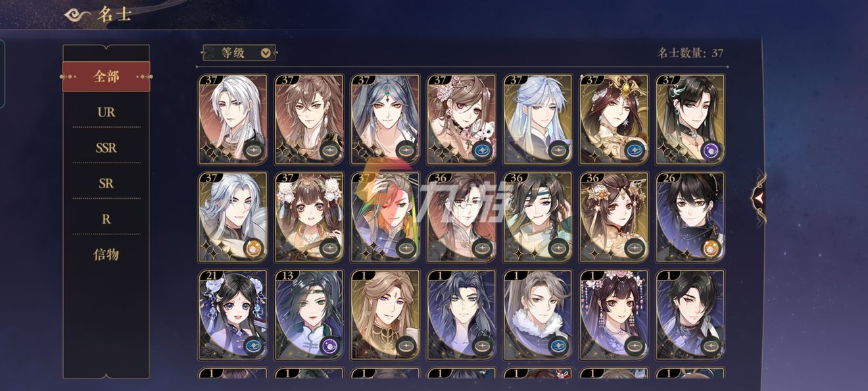Open the level 26 dark-haired character card
868x391 pixels.
[x=690, y=217]
